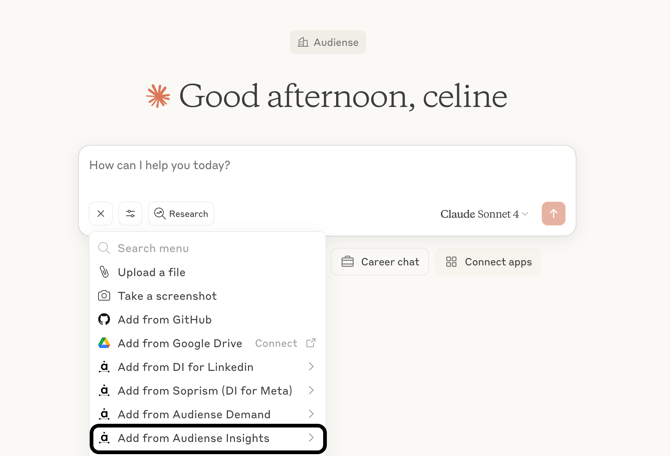Click the Audiense icon beside Audiense Demand
The height and width of the screenshot is (456, 670).
pyautogui.click(x=104, y=414)
